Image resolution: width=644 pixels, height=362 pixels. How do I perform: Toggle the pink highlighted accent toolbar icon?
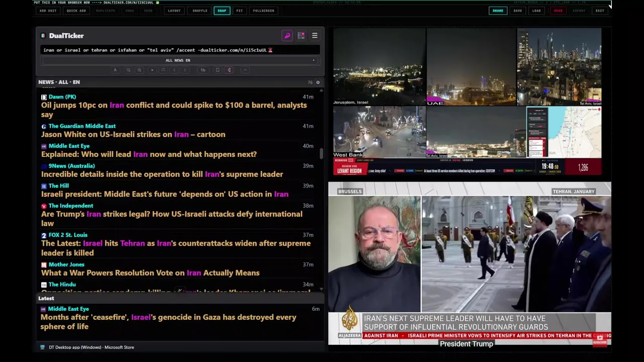point(229,70)
